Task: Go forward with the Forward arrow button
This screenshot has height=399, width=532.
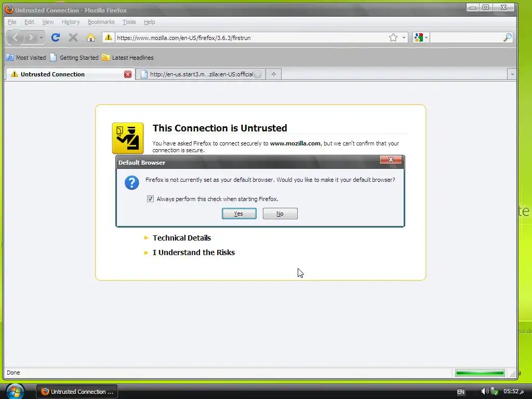Action: [x=31, y=37]
